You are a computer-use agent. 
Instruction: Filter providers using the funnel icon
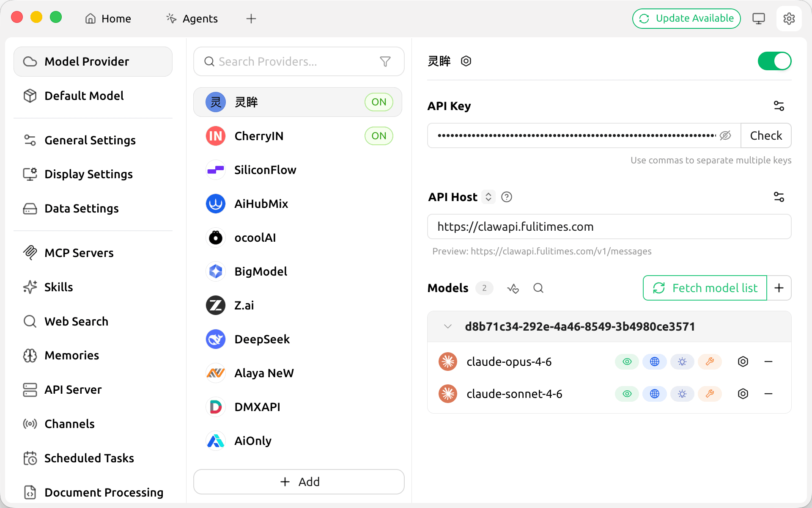point(385,62)
